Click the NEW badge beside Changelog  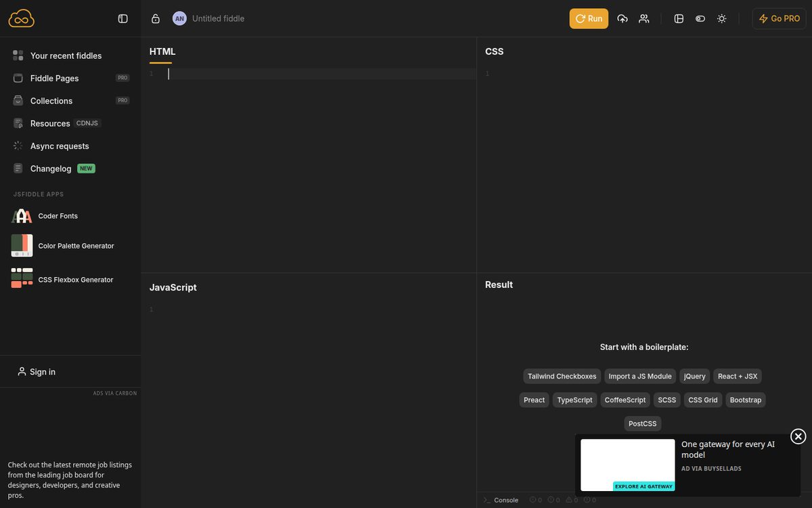pyautogui.click(x=86, y=169)
